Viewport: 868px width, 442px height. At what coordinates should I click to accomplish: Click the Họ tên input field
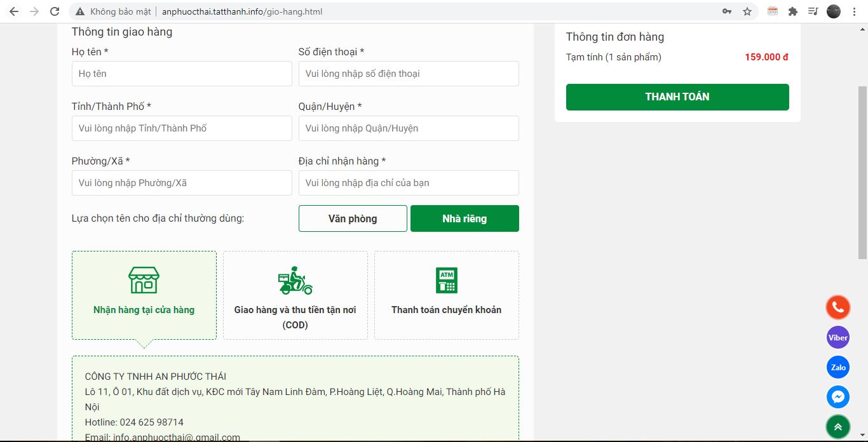[x=182, y=74]
